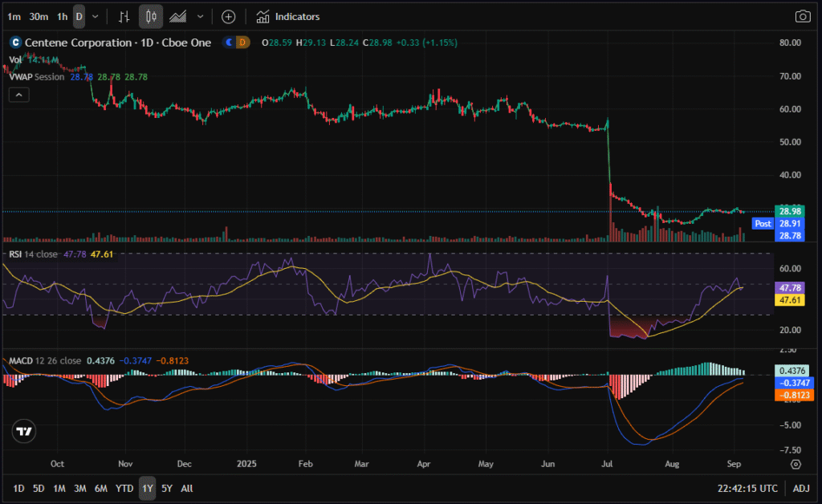Image resolution: width=822 pixels, height=504 pixels.
Task: Select the Candles chart style icon
Action: (150, 16)
